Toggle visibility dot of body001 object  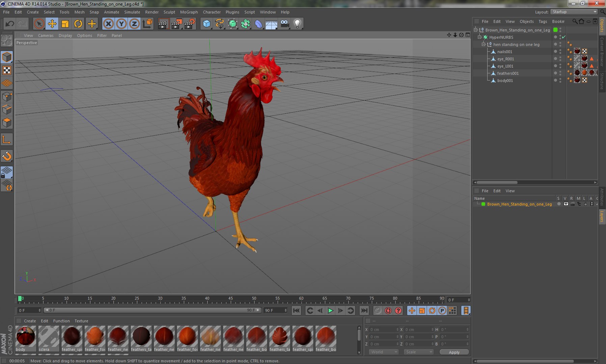coord(555,80)
